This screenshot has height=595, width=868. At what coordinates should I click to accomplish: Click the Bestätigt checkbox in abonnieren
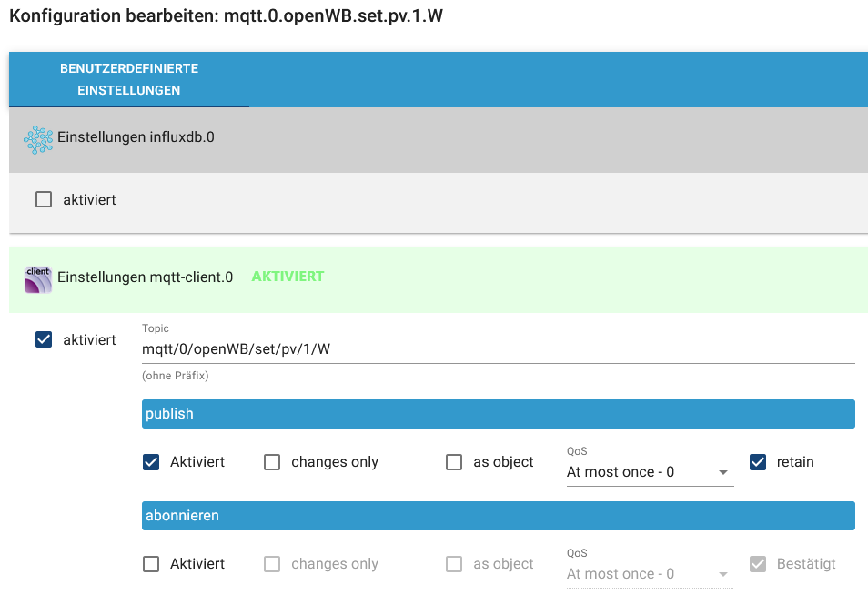point(758,564)
